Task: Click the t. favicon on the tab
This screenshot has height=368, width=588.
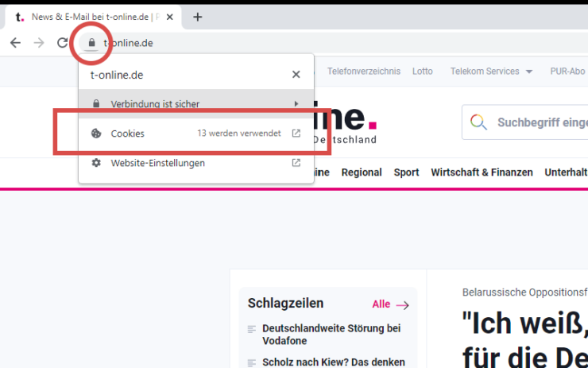Action: 20,17
